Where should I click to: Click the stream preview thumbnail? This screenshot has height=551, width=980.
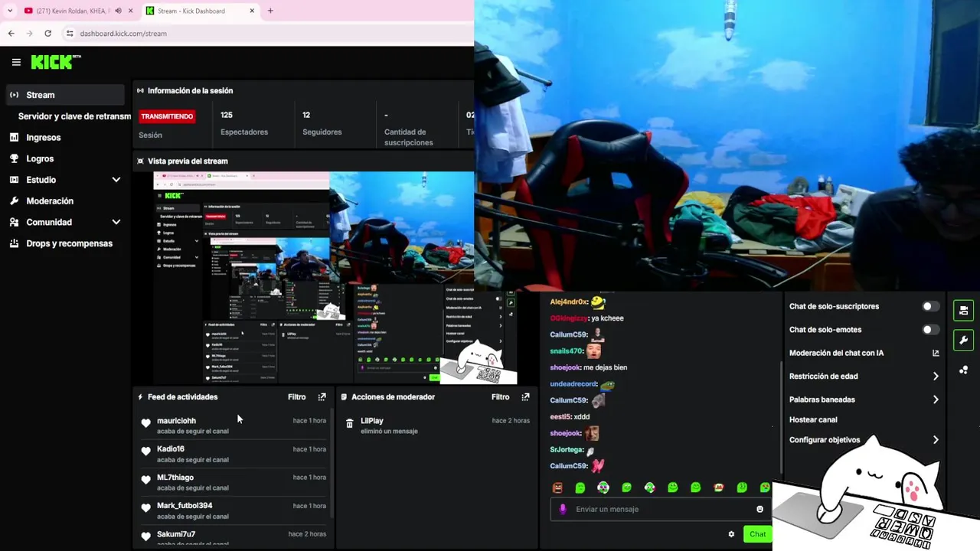335,278
